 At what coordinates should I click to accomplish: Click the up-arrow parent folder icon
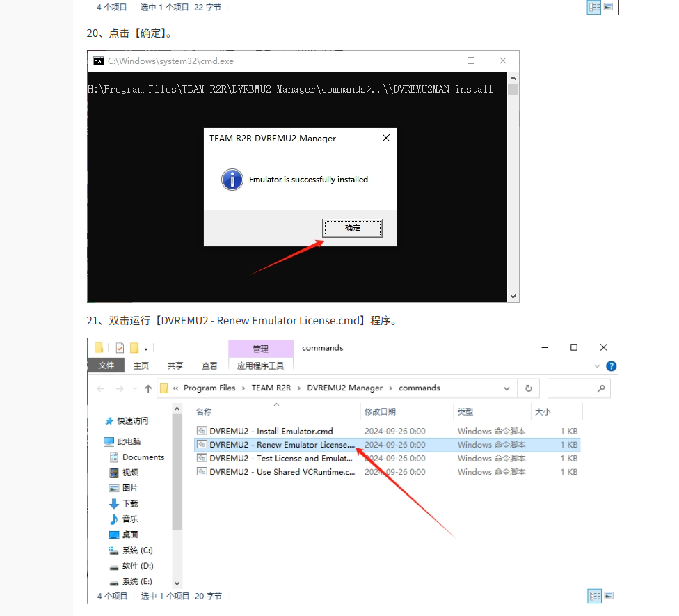[148, 388]
